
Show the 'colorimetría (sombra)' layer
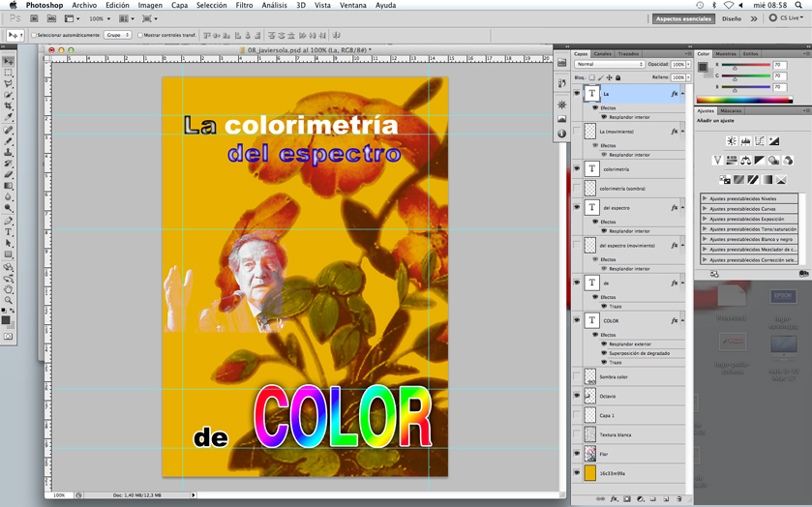click(577, 188)
